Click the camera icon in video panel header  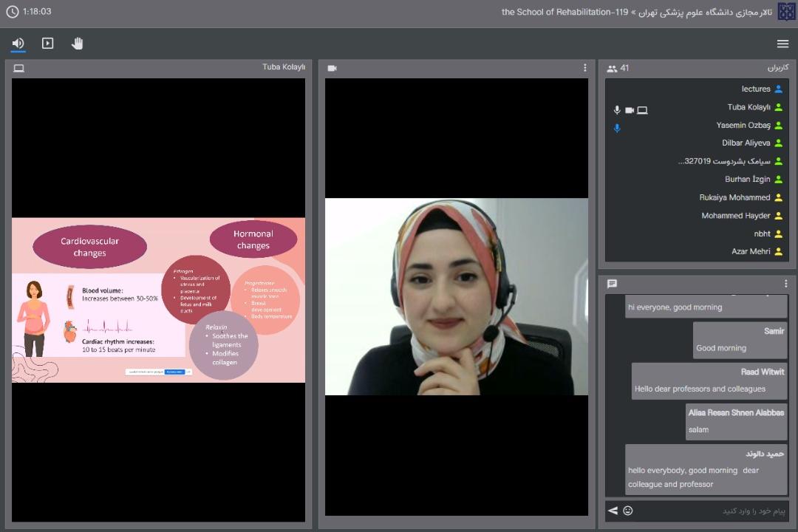[332, 68]
